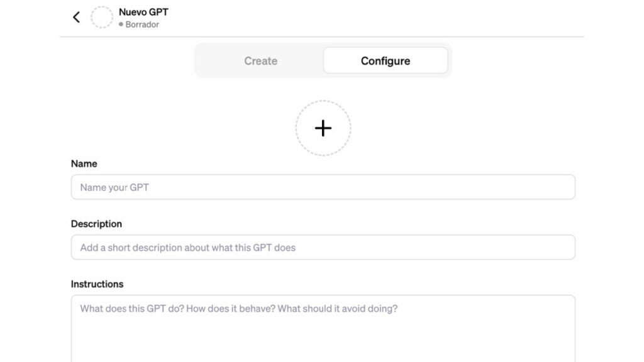Click the Name field label
The height and width of the screenshot is (362, 644).
pos(84,163)
